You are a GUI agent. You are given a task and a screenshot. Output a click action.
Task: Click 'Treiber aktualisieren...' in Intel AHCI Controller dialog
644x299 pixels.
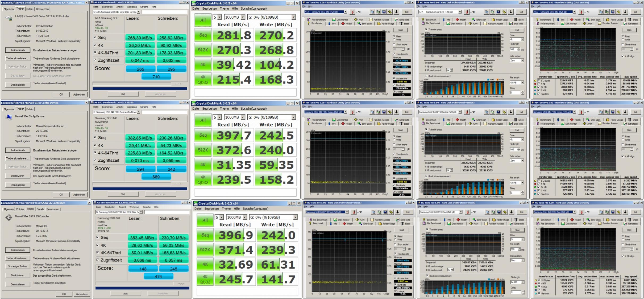pos(18,58)
